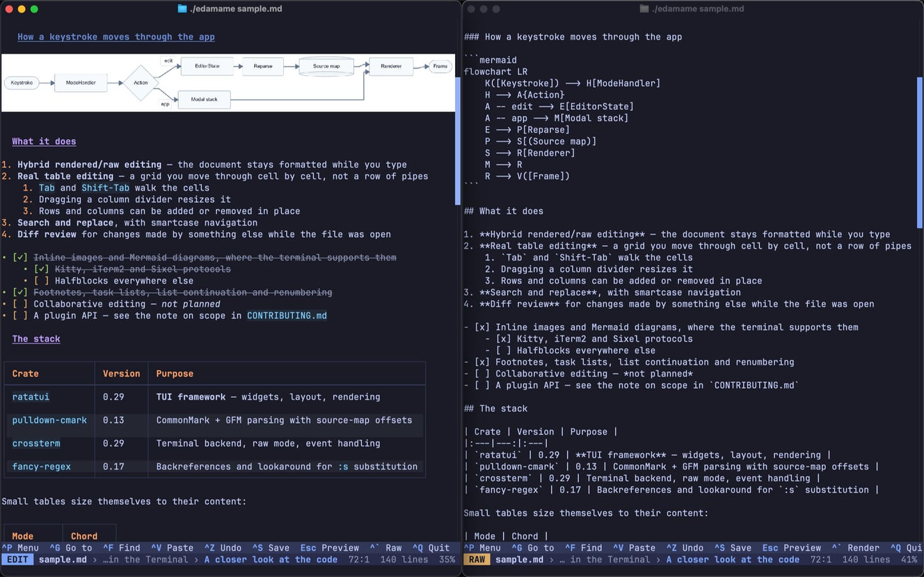Switch to Raw mode in left window
The height and width of the screenshot is (577, 924).
[x=386, y=548]
